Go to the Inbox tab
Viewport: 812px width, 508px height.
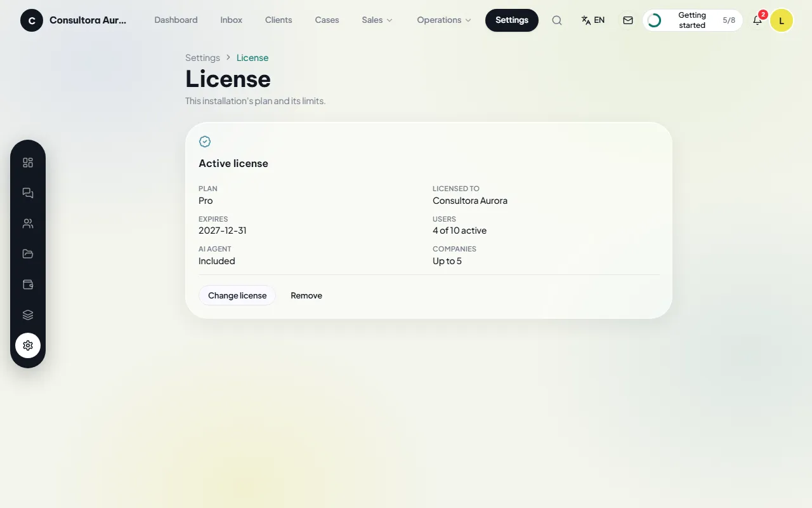click(232, 20)
